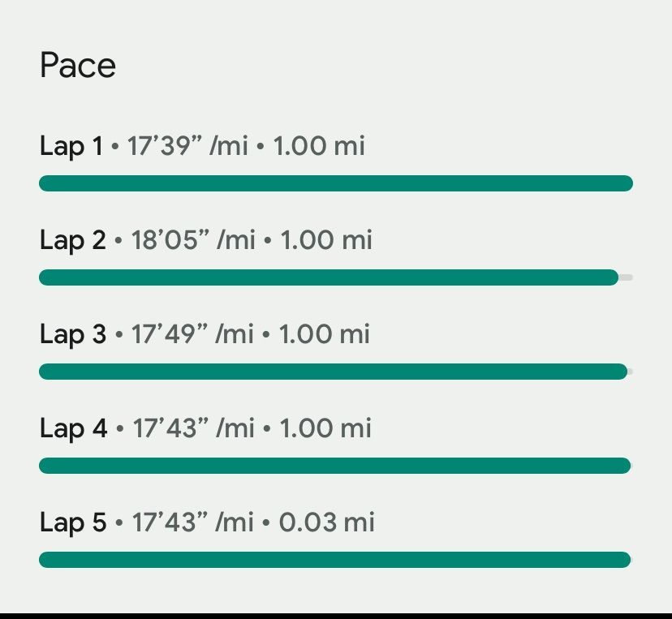Choose the Lap 4 label
The height and width of the screenshot is (619, 672).
pyautogui.click(x=73, y=428)
